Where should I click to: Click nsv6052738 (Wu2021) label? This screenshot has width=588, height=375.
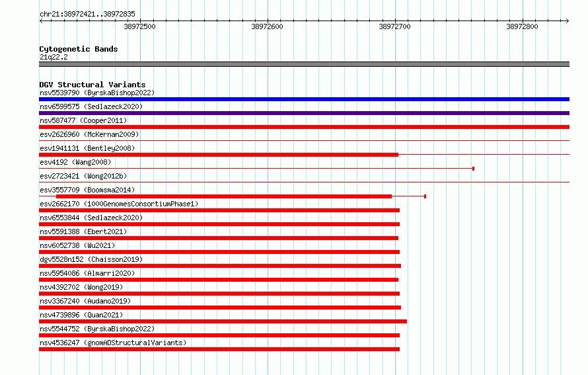tap(77, 245)
